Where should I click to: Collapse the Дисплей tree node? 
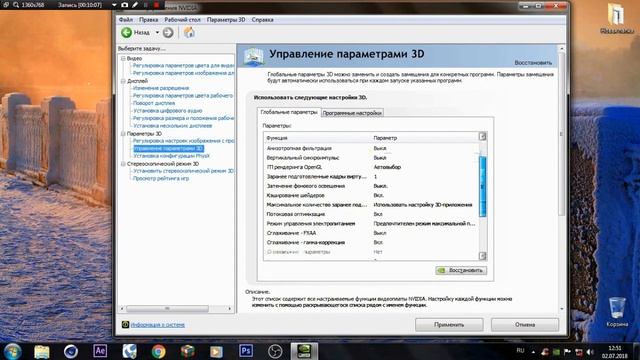[x=123, y=81]
